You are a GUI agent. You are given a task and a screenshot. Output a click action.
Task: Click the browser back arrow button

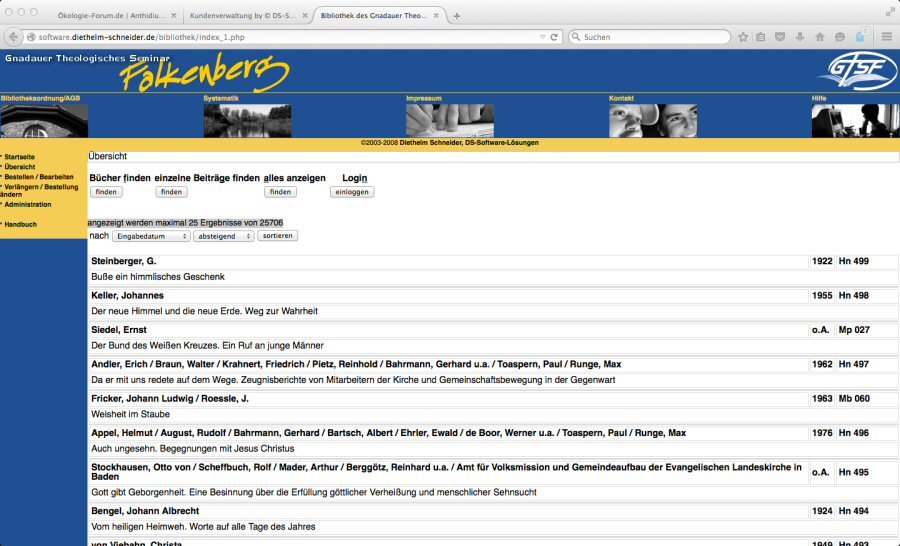coord(13,37)
